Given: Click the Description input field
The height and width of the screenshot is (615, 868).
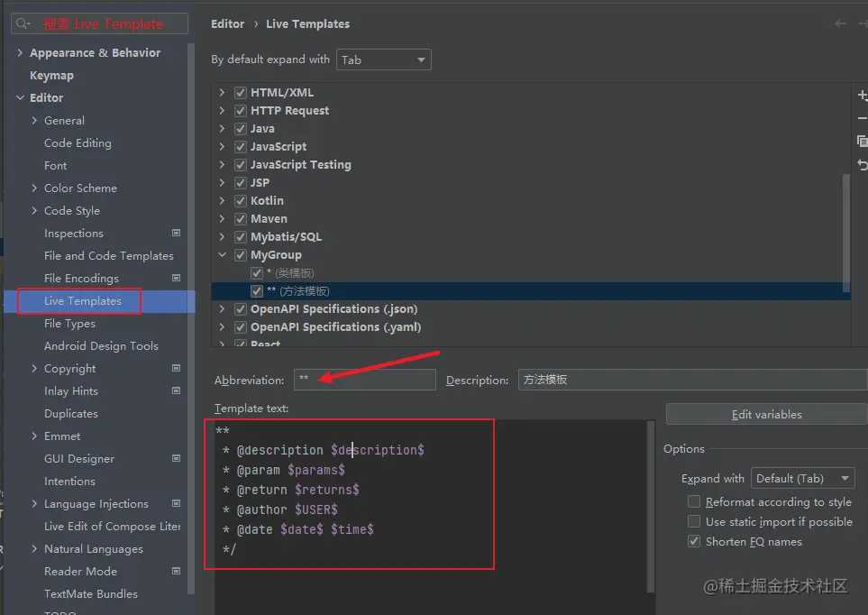Looking at the screenshot, I should [692, 380].
